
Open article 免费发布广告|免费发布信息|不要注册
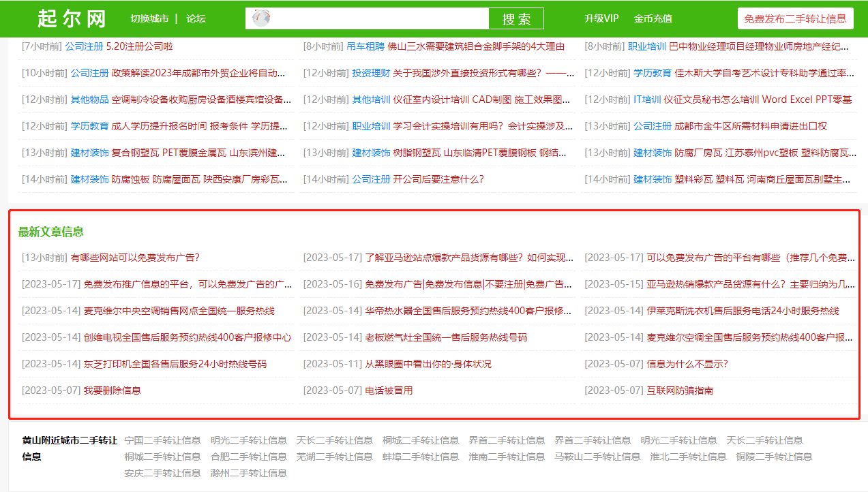click(x=468, y=284)
